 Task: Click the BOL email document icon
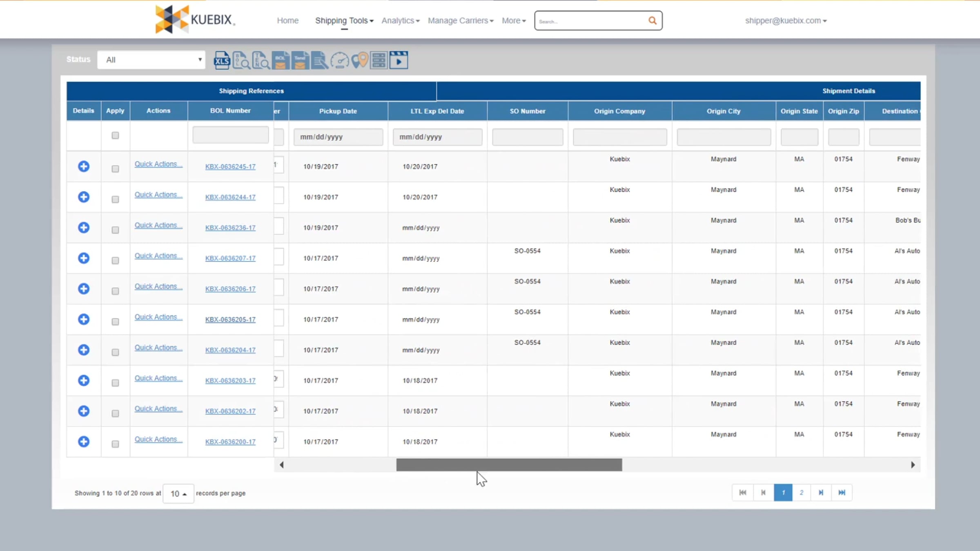[x=281, y=60]
